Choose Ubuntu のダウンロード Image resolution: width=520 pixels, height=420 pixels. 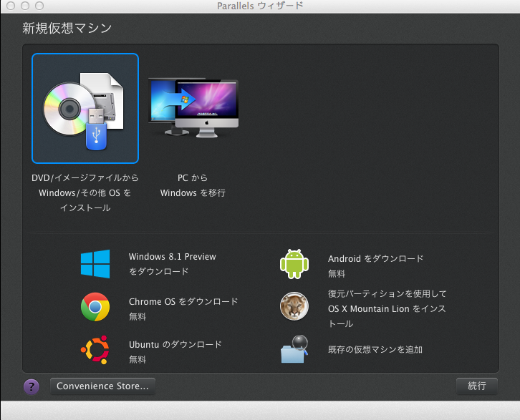pyautogui.click(x=175, y=344)
